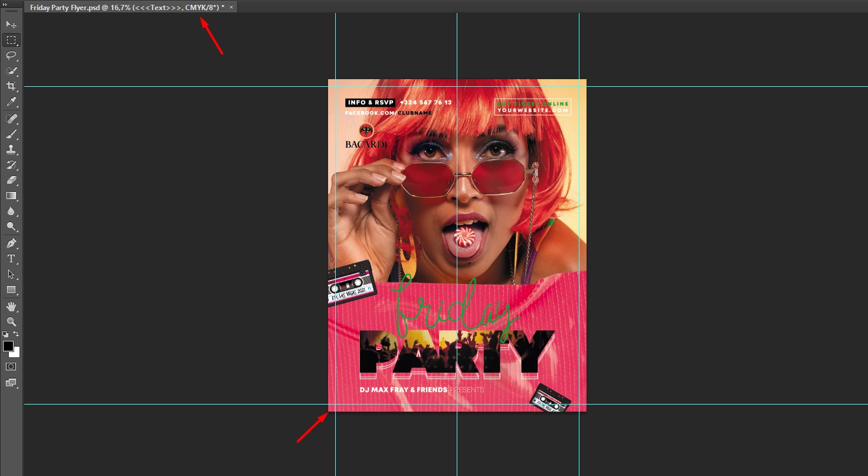Select the Eyedropper tool
The width and height of the screenshot is (868, 476).
click(x=11, y=102)
